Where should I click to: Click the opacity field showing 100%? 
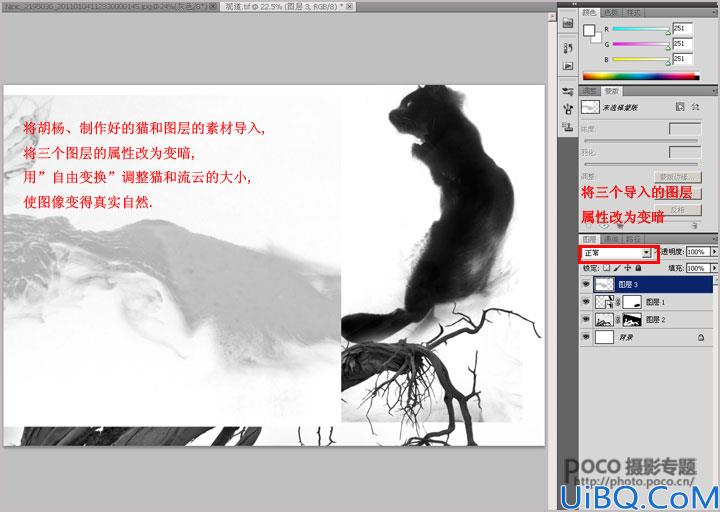(x=697, y=252)
